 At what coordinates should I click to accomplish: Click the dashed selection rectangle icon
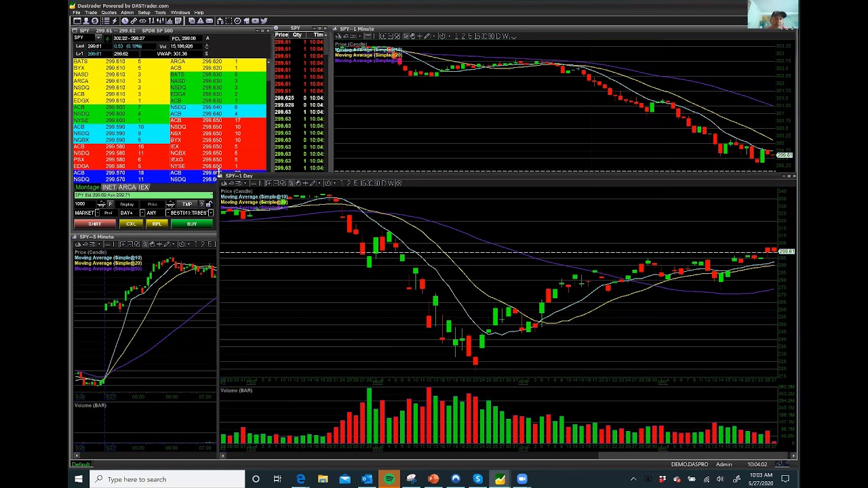click(229, 21)
